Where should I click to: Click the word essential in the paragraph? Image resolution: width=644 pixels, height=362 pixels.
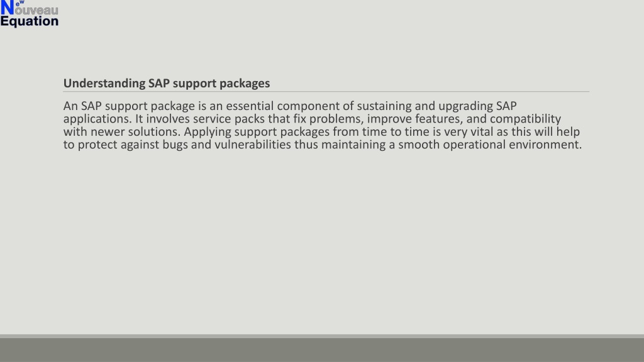point(250,106)
